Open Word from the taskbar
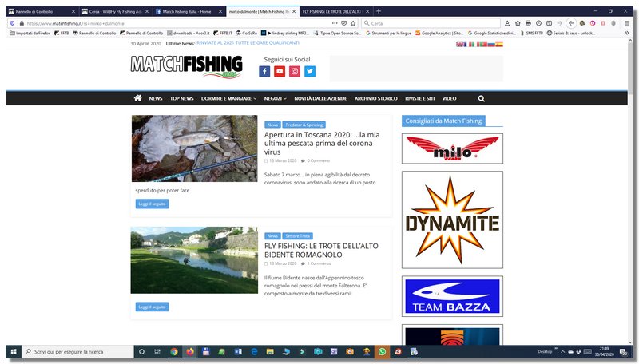The height and width of the screenshot is (364, 639). [238, 351]
